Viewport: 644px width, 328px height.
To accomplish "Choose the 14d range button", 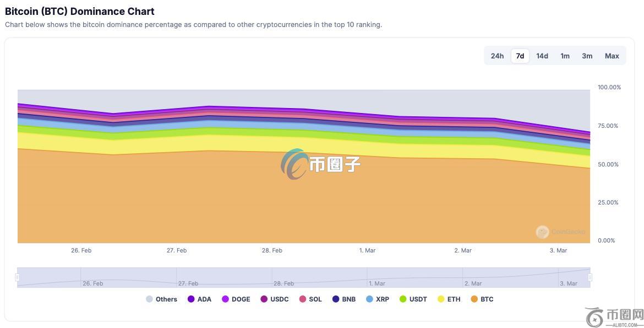I will [x=542, y=56].
